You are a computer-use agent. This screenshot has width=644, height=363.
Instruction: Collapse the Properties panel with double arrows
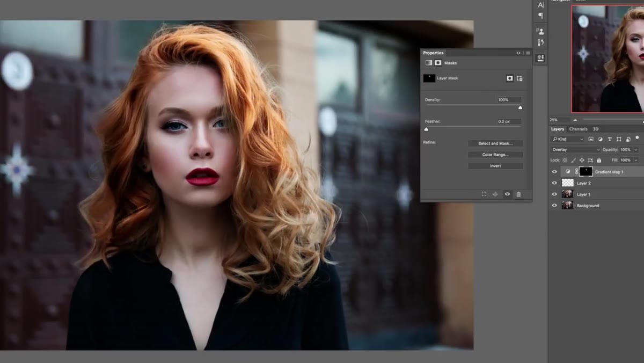click(518, 53)
